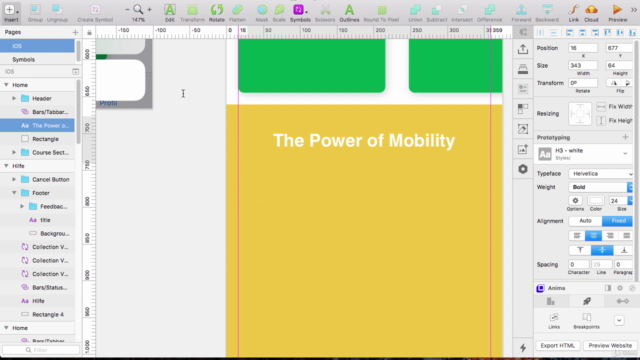
Task: Select the Bars/Status... layer
Action: [x=37, y=287]
